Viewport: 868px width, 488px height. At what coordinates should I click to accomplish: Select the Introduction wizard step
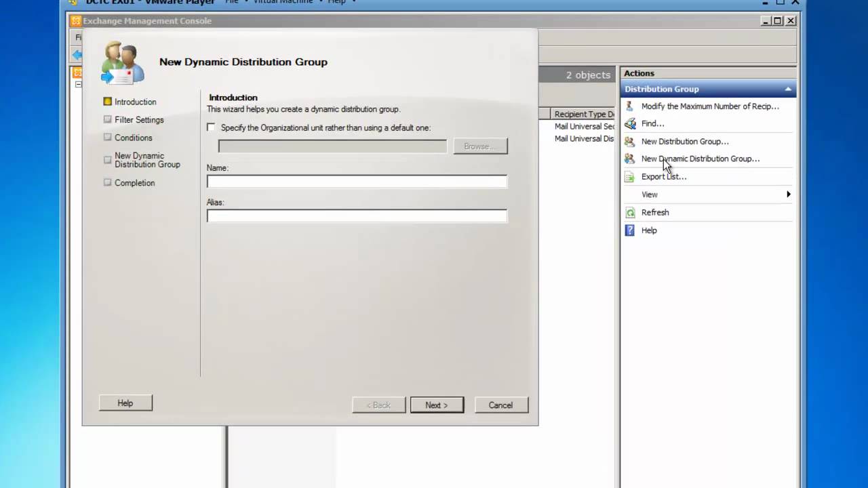pos(135,102)
